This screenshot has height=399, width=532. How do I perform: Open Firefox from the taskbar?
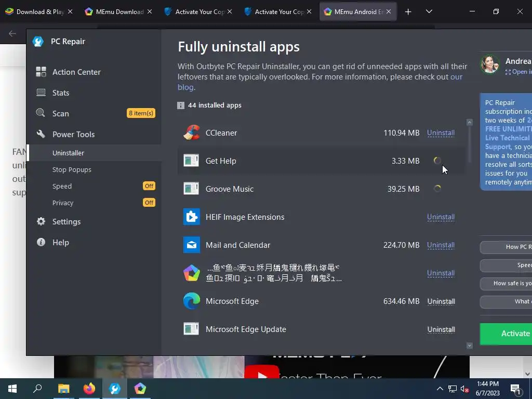pos(89,389)
